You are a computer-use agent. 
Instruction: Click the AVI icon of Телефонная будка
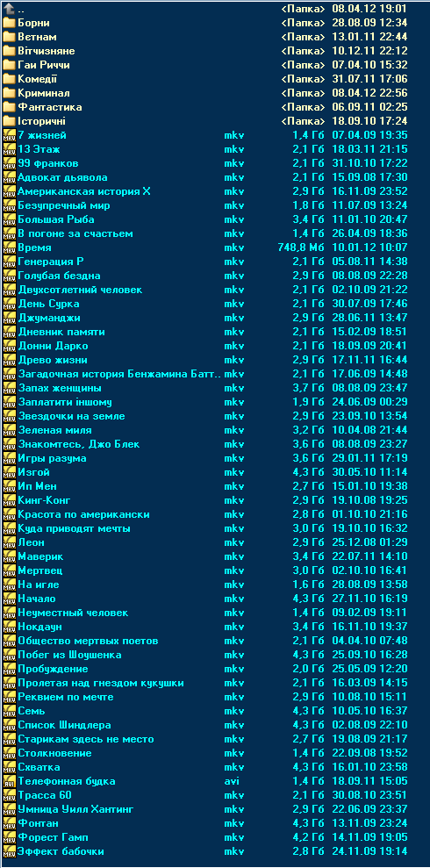(9, 781)
